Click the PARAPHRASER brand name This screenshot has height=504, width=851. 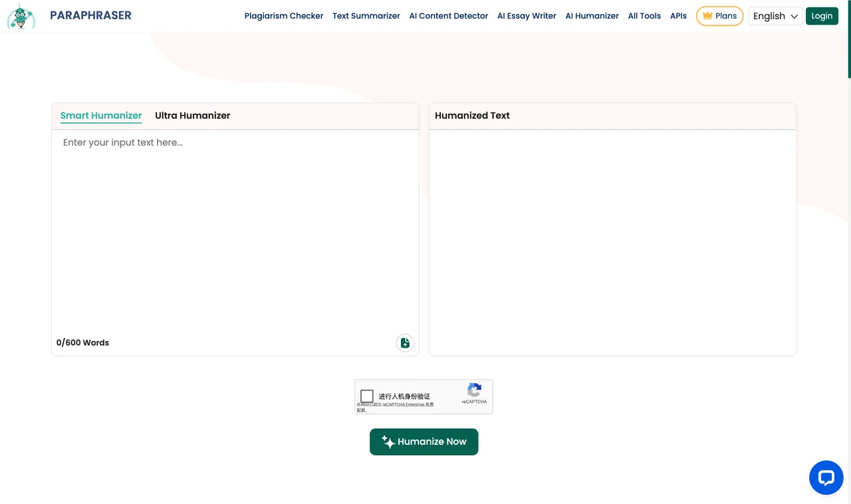[90, 15]
